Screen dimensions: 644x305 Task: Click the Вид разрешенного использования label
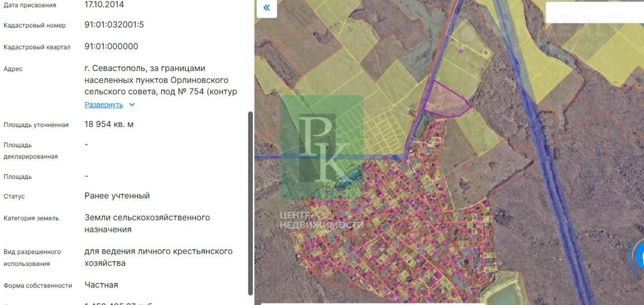(x=32, y=257)
